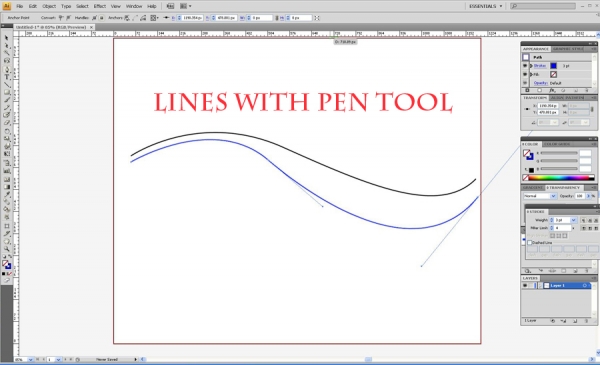Open the stroke Weight dropdown arrow

click(x=573, y=220)
